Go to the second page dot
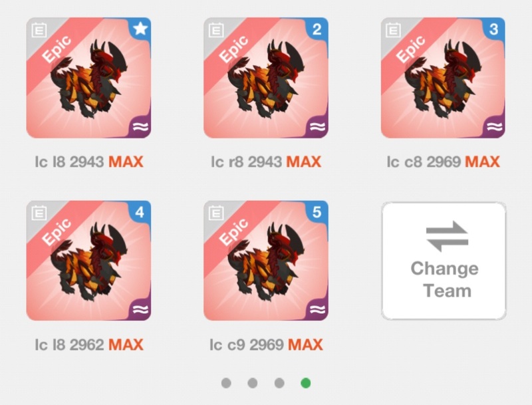 (253, 383)
